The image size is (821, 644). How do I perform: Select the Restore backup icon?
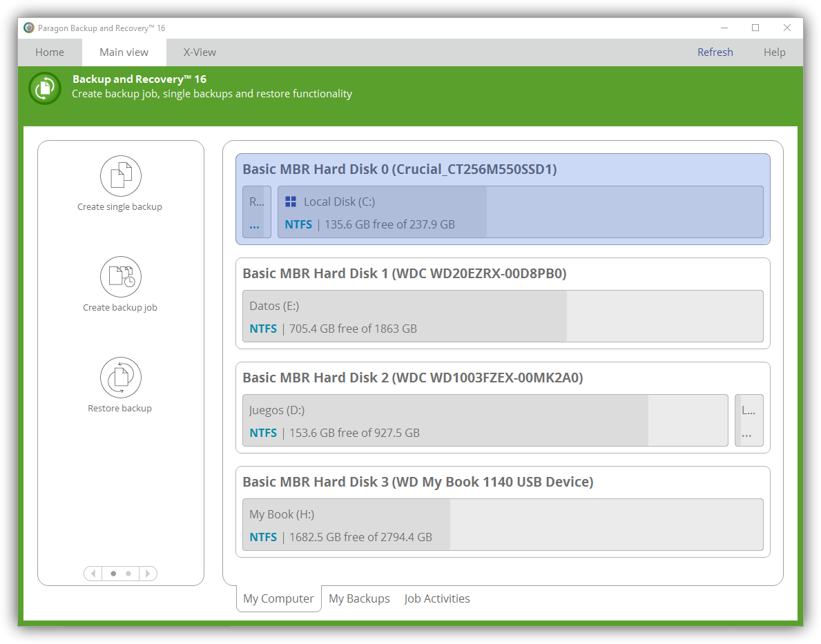(120, 378)
